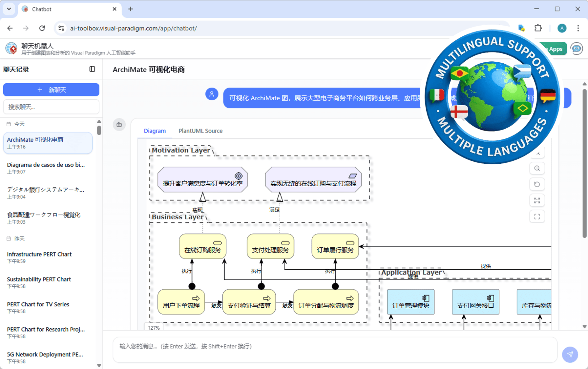
Task: Send the message using the paper plane icon
Action: pyautogui.click(x=570, y=355)
